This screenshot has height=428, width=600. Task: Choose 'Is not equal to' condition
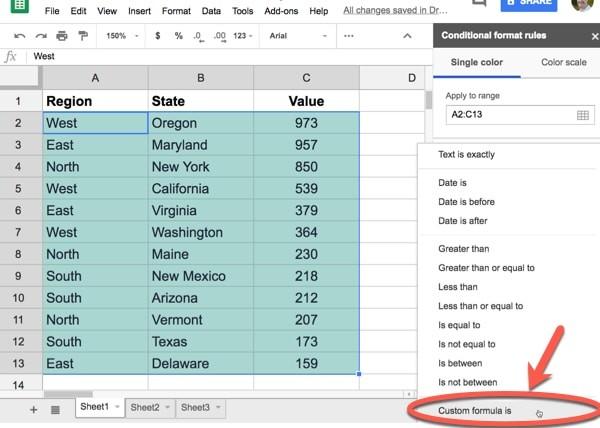[467, 345]
